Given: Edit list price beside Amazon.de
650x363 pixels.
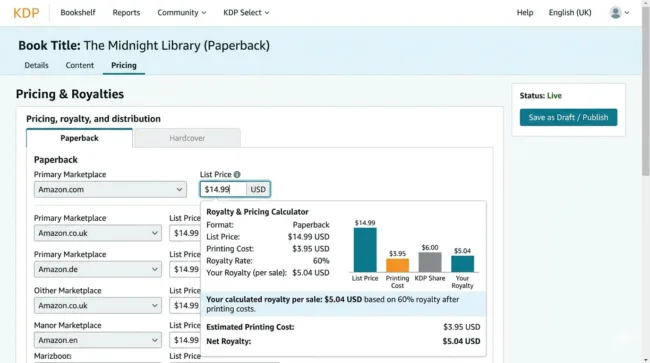Looking at the screenshot, I should click(185, 269).
